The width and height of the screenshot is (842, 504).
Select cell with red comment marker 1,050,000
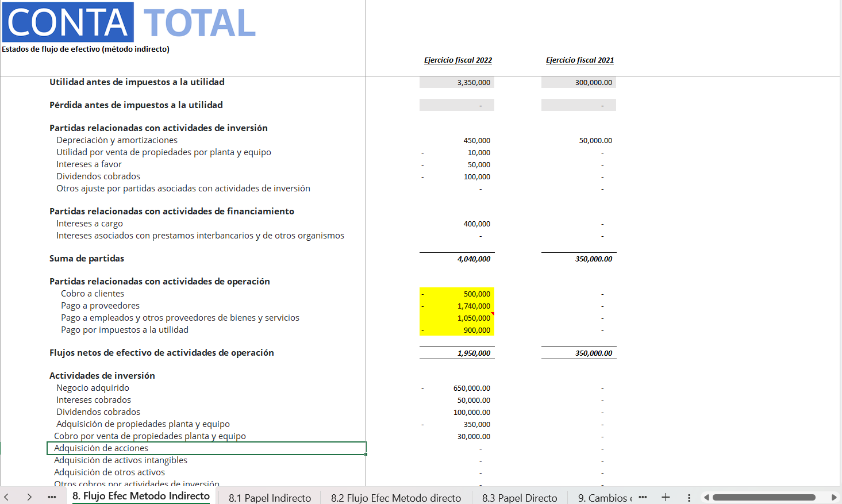pos(457,318)
